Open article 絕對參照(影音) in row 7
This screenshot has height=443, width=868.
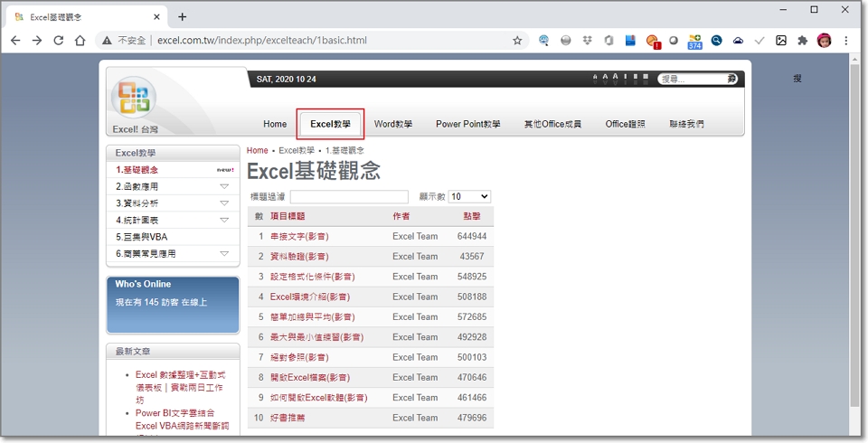click(299, 358)
